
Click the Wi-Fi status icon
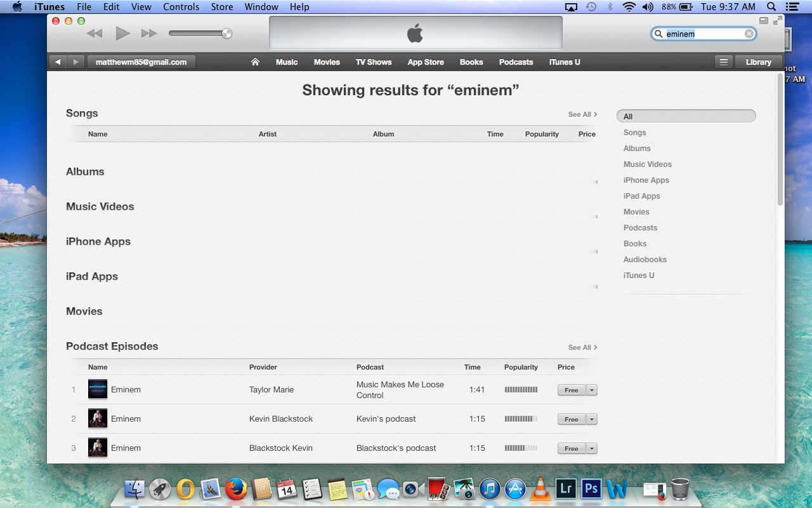coord(629,7)
